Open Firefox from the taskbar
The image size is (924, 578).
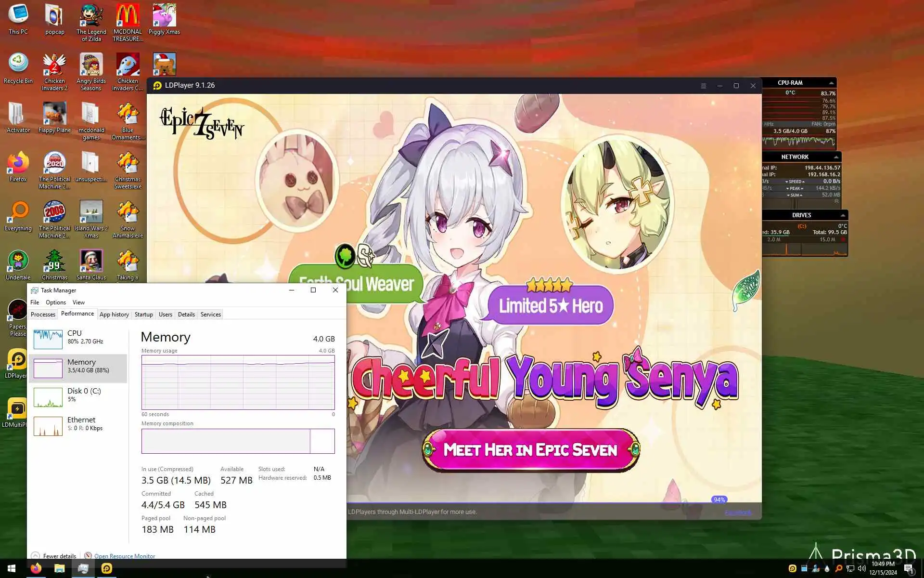36,568
